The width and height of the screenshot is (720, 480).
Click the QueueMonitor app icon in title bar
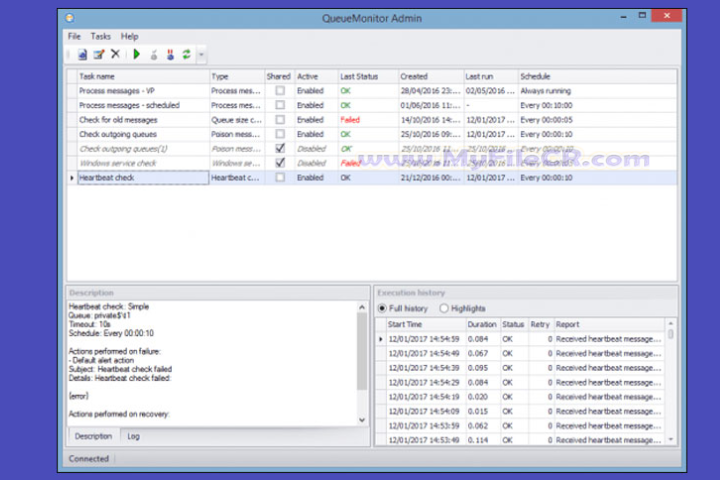[70, 18]
